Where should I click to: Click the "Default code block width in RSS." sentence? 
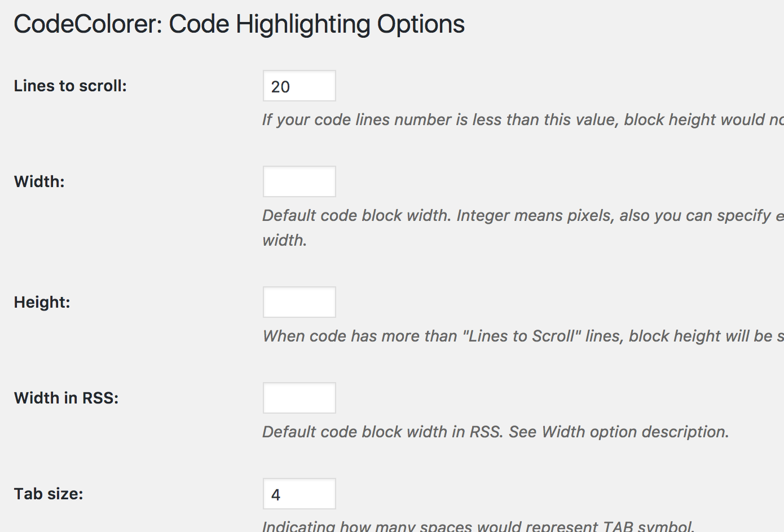tap(383, 432)
